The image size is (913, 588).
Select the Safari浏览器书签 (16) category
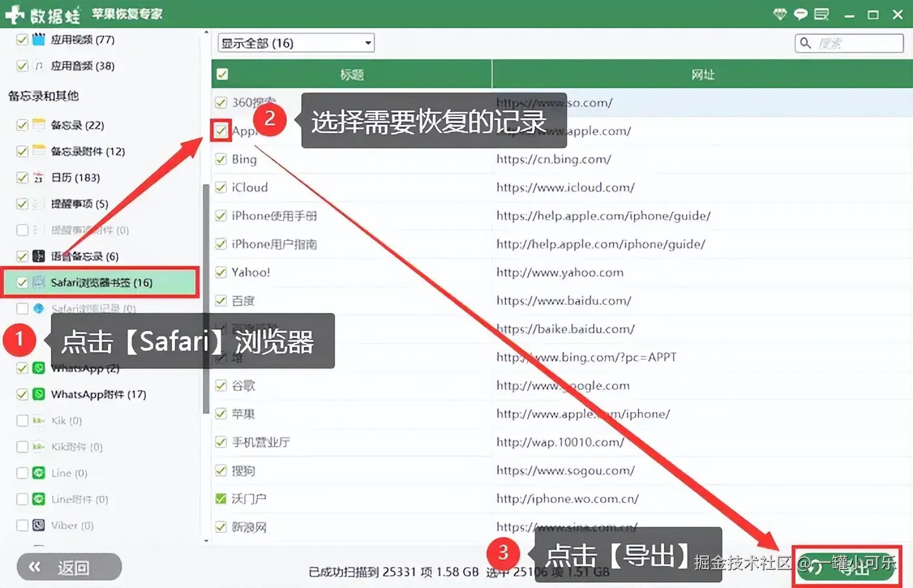click(x=101, y=282)
